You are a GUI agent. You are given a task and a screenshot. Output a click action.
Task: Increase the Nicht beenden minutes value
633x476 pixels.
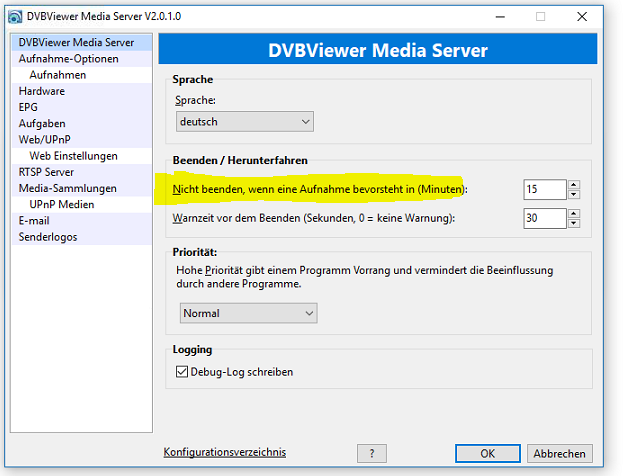(x=574, y=185)
